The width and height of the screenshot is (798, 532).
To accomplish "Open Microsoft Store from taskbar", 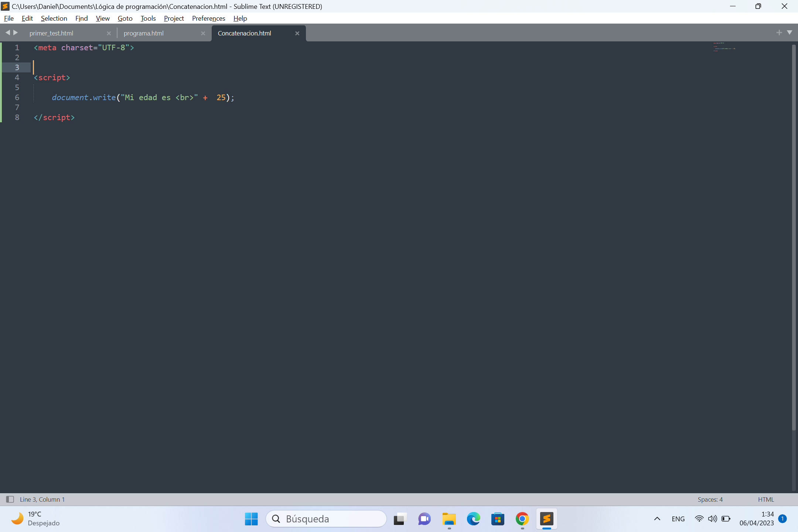I will pyautogui.click(x=498, y=519).
